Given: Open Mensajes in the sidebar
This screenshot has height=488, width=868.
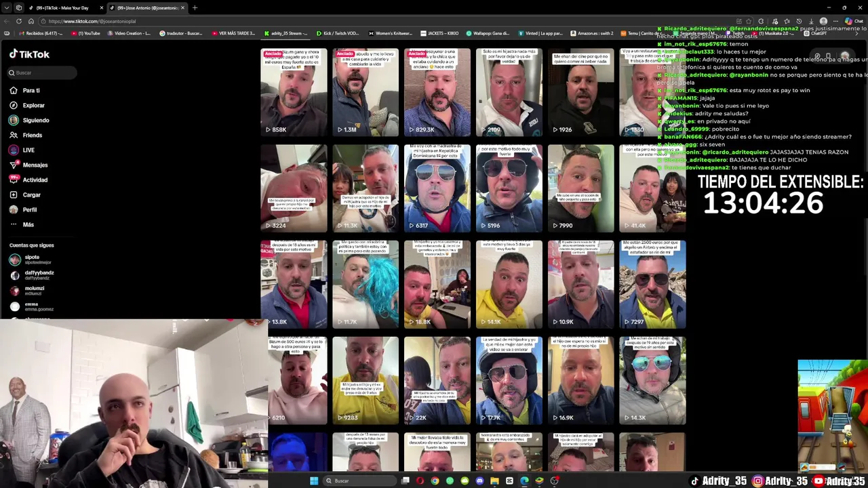Looking at the screenshot, I should [28, 165].
